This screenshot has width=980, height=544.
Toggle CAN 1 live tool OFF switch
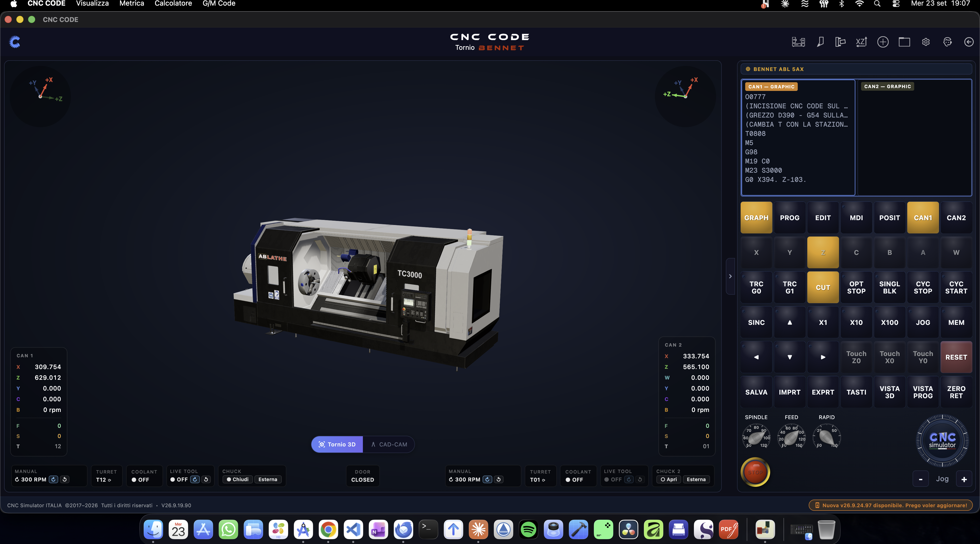(179, 480)
